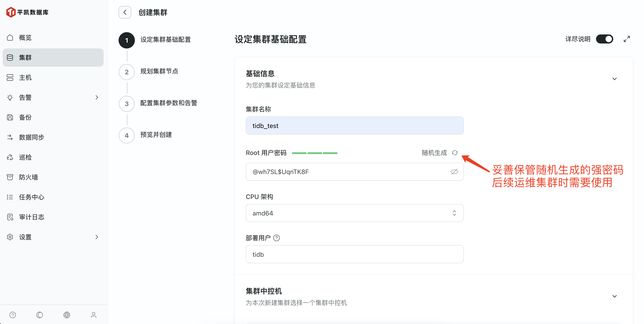Viewport: 644px width, 324px height.
Task: 选择侧边栏的主机图标
Action: [x=10, y=77]
